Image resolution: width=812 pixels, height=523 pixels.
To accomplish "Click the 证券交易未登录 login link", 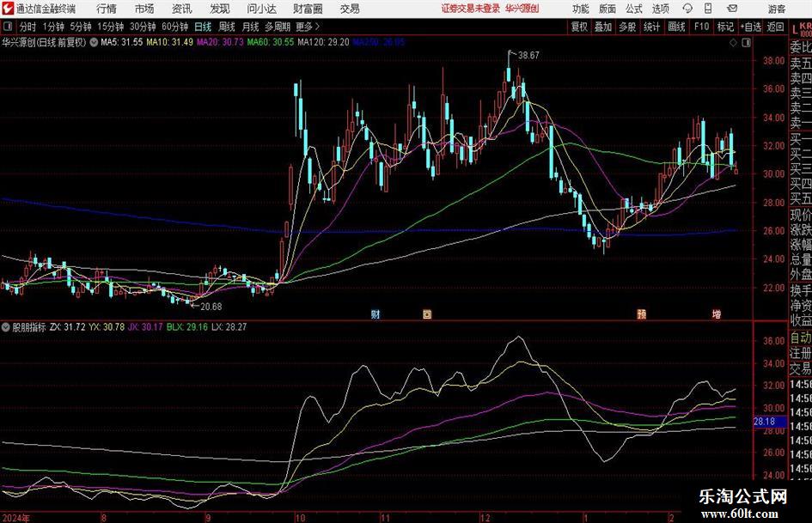I will 471,9.
